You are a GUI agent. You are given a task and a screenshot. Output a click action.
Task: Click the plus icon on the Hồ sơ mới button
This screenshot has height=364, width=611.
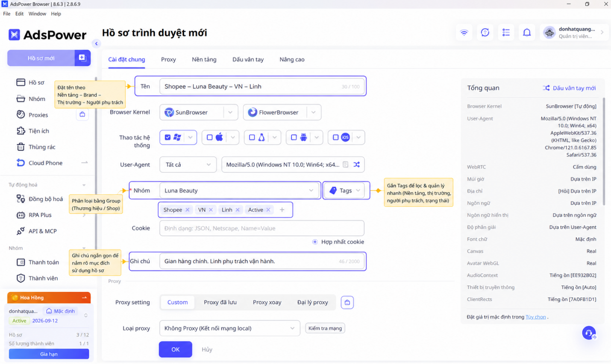[82, 58]
